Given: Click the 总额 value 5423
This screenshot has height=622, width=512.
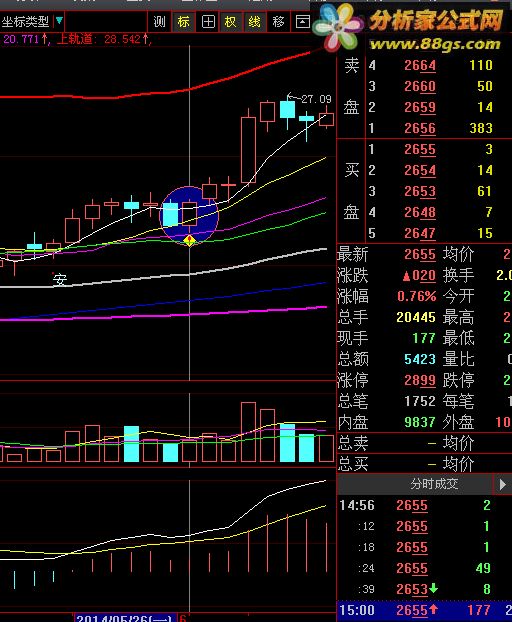Looking at the screenshot, I should 420,360.
